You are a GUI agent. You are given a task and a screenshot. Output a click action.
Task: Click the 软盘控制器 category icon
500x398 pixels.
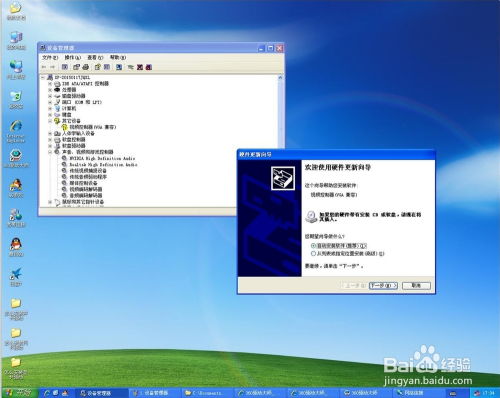click(57, 139)
